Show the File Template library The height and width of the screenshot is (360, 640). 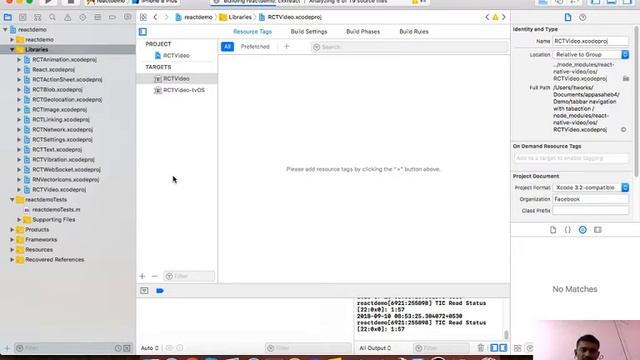pos(553,230)
